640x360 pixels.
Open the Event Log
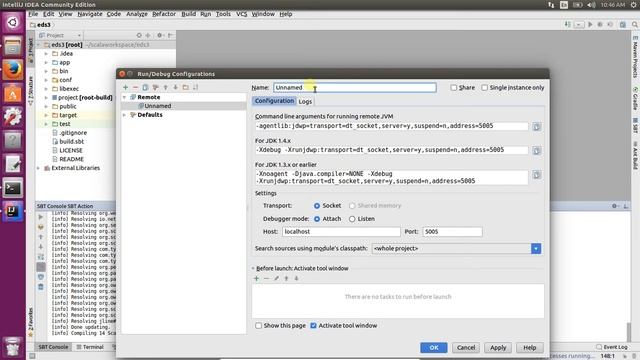pos(611,347)
